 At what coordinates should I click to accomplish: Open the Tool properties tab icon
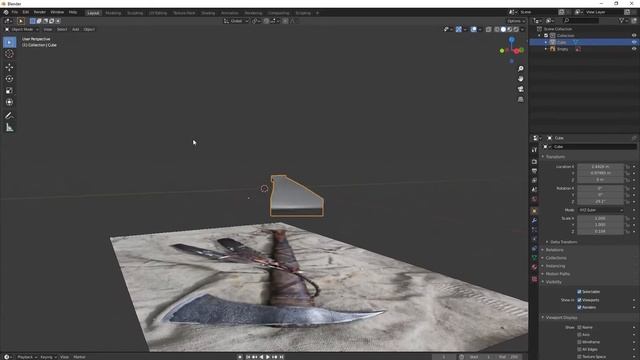coord(534,150)
